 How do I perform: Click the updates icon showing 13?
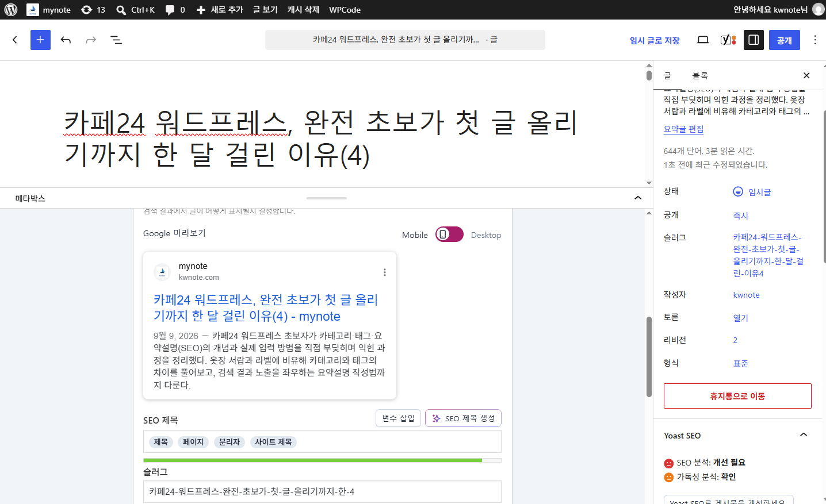tap(93, 10)
